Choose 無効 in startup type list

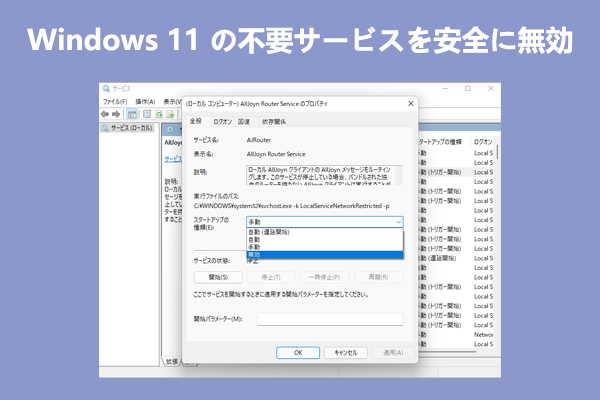point(256,254)
